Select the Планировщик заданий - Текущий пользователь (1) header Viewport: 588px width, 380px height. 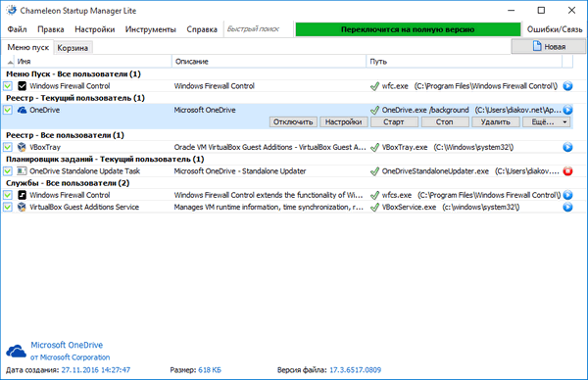105,160
